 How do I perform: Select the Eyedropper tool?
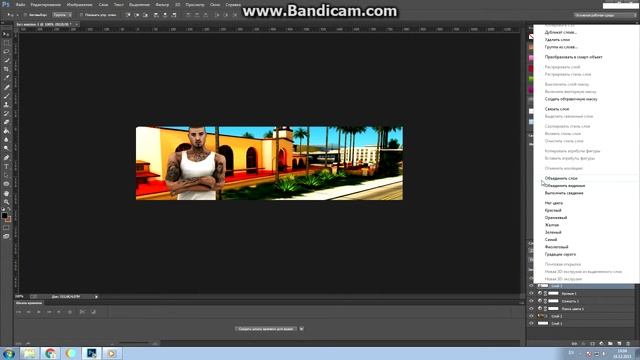6,78
